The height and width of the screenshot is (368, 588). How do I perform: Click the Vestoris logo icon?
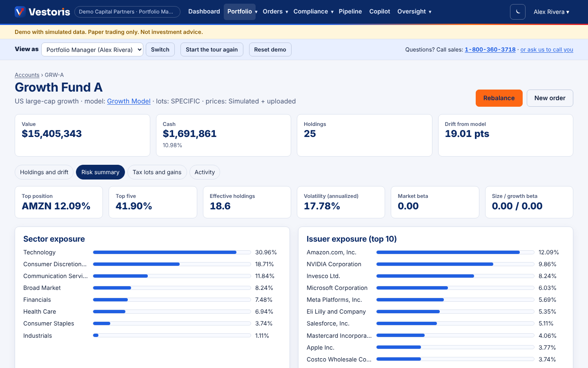[x=20, y=12]
